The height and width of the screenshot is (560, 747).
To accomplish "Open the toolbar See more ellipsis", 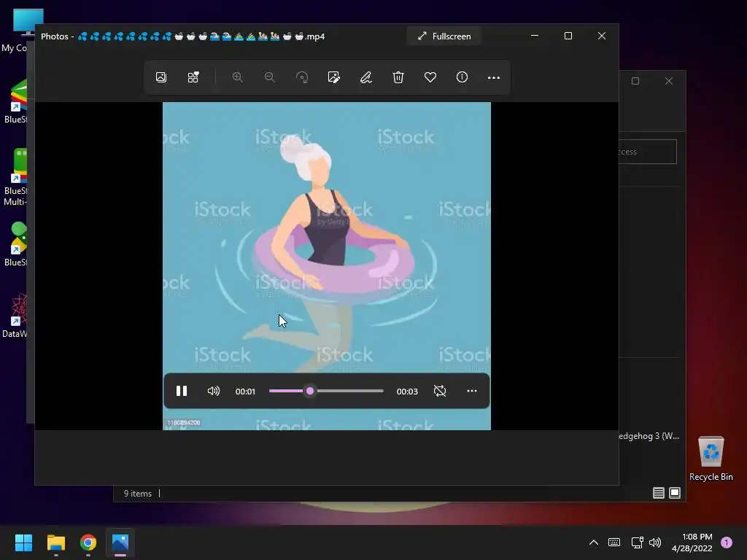I will pyautogui.click(x=494, y=77).
